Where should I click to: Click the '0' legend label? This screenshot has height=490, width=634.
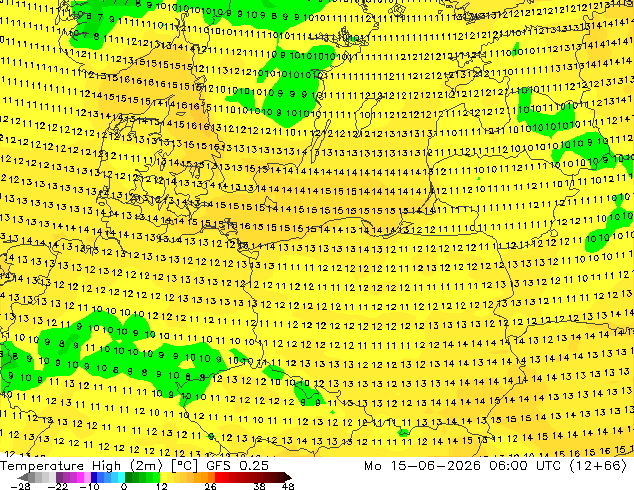(124, 486)
